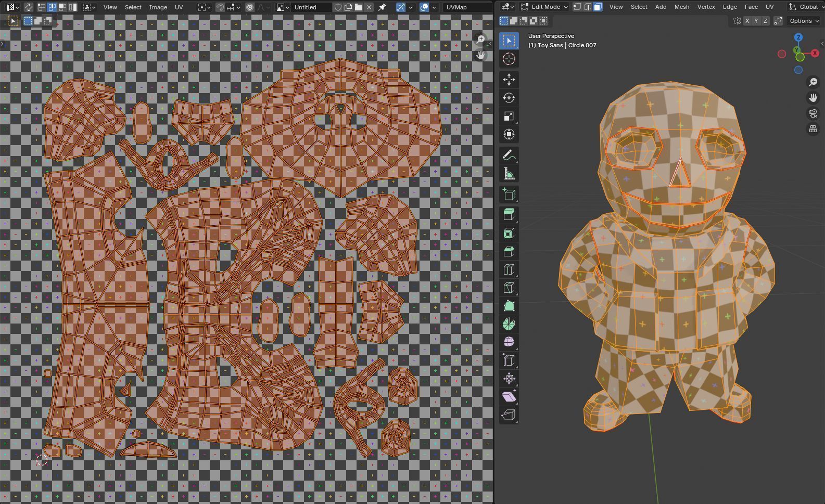Pin the image in UV editor
Viewport: 825px width, 504px height.
coord(382,7)
